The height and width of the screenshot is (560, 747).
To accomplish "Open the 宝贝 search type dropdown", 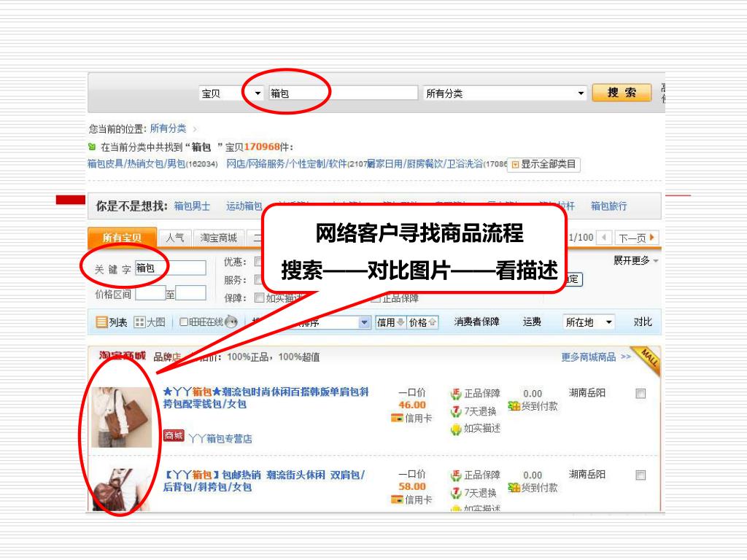I will tap(231, 93).
